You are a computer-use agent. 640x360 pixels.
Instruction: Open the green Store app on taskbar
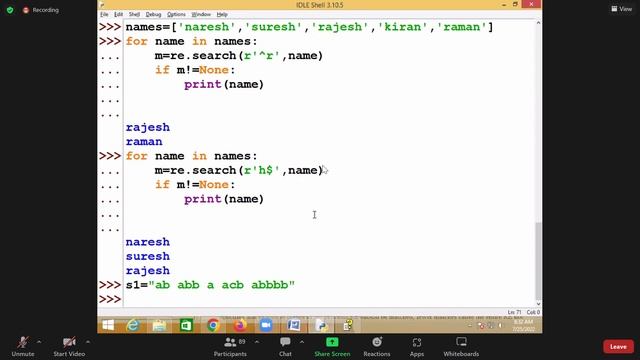tap(186, 325)
